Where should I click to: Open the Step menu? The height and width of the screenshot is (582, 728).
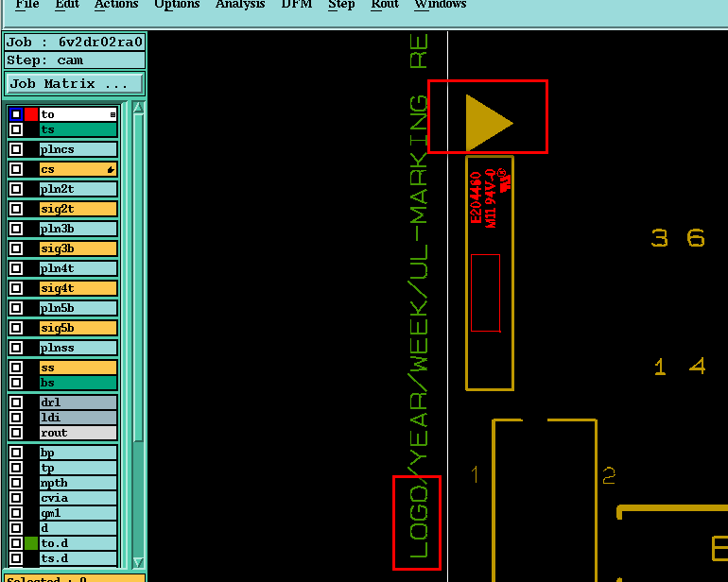click(341, 4)
